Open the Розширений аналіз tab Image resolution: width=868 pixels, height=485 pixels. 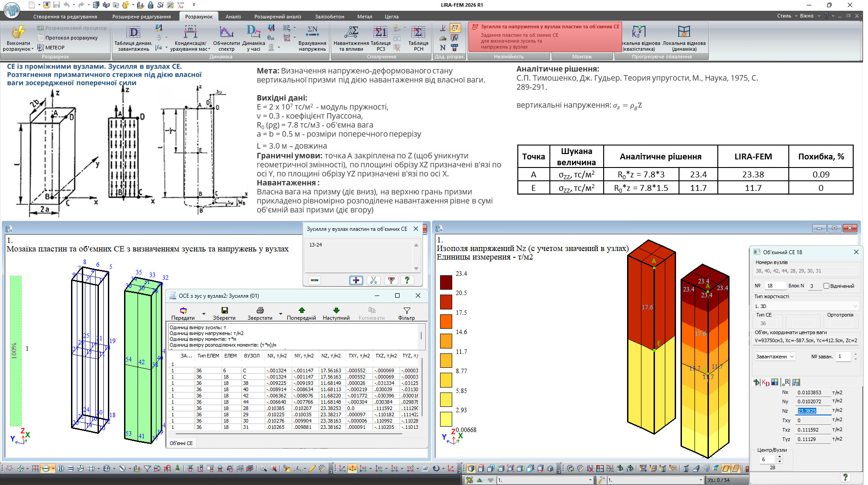(277, 17)
